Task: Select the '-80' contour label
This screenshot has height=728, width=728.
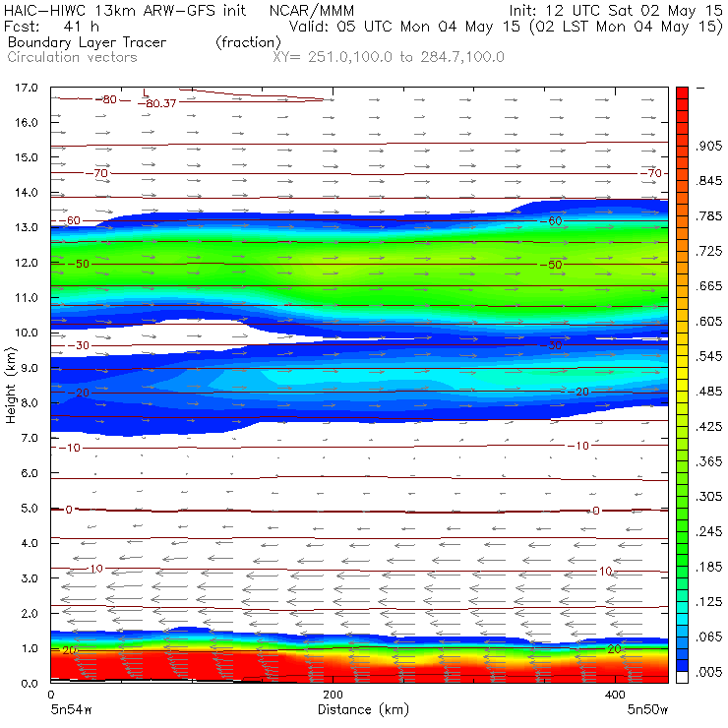Action: (106, 99)
